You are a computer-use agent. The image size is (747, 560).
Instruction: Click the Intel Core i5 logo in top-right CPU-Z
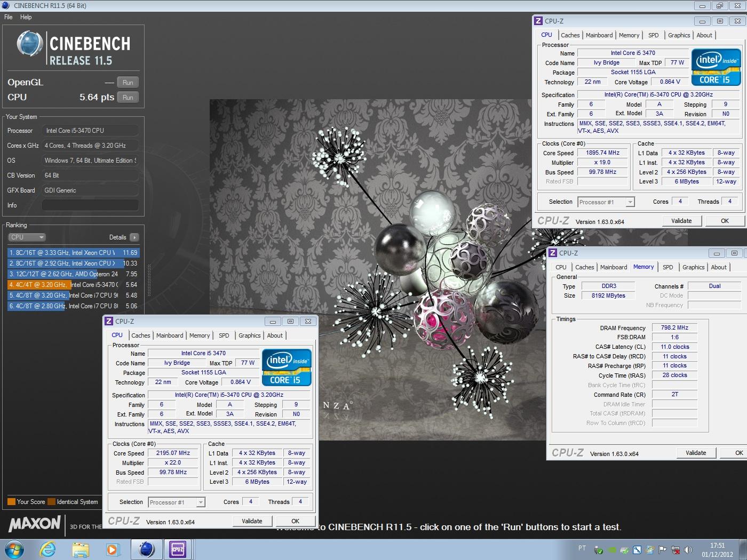pyautogui.click(x=716, y=67)
